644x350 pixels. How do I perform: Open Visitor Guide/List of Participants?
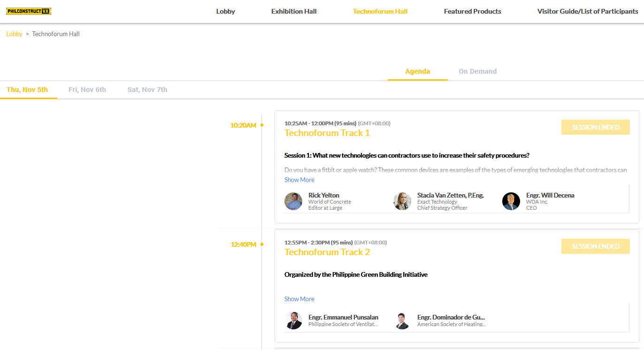tap(588, 11)
